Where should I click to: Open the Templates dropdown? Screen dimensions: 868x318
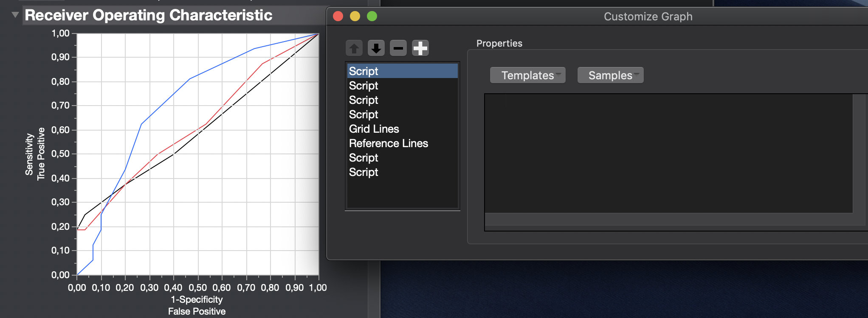[528, 75]
